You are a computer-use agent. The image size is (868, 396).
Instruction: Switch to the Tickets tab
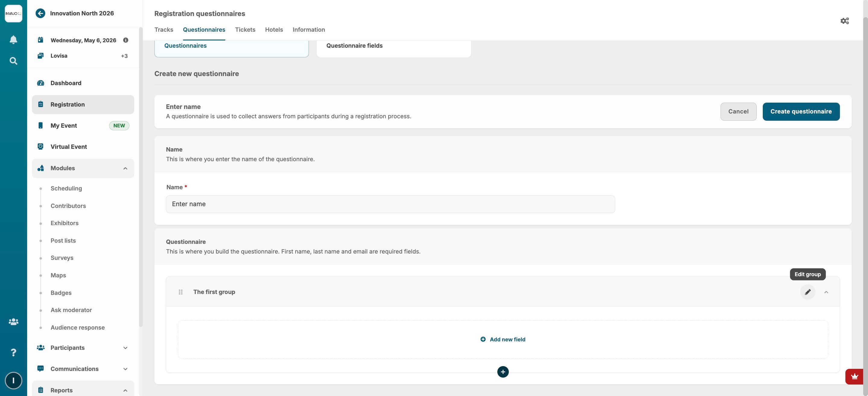[245, 30]
